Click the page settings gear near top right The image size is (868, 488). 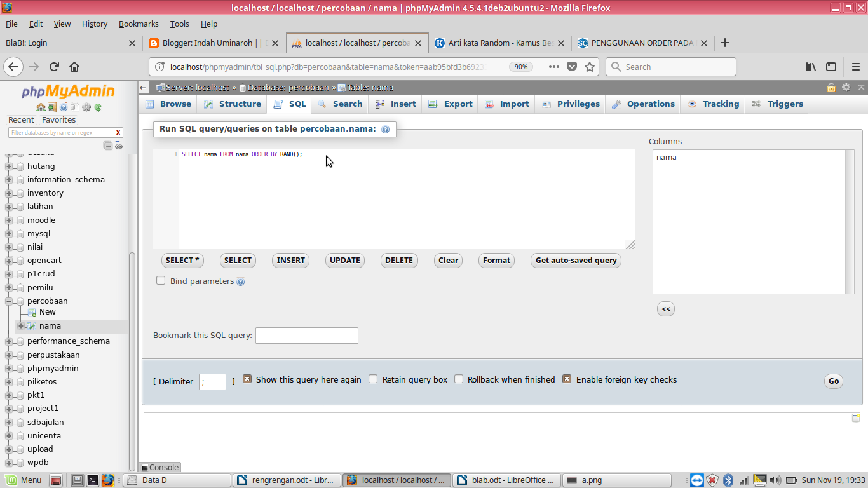[x=847, y=88]
